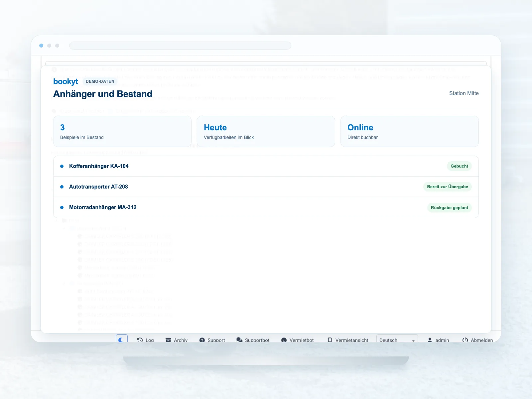Click the browser address bar
This screenshot has width=532, height=399.
click(x=180, y=46)
